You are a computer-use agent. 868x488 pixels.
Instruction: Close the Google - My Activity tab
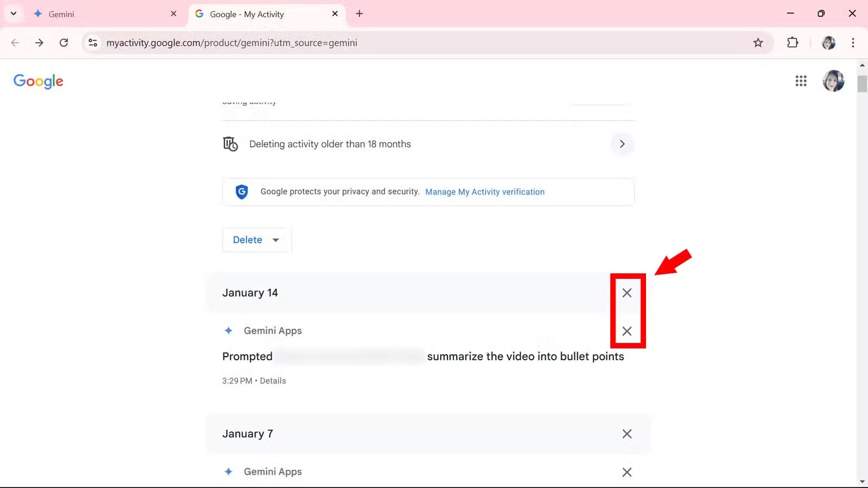[335, 14]
